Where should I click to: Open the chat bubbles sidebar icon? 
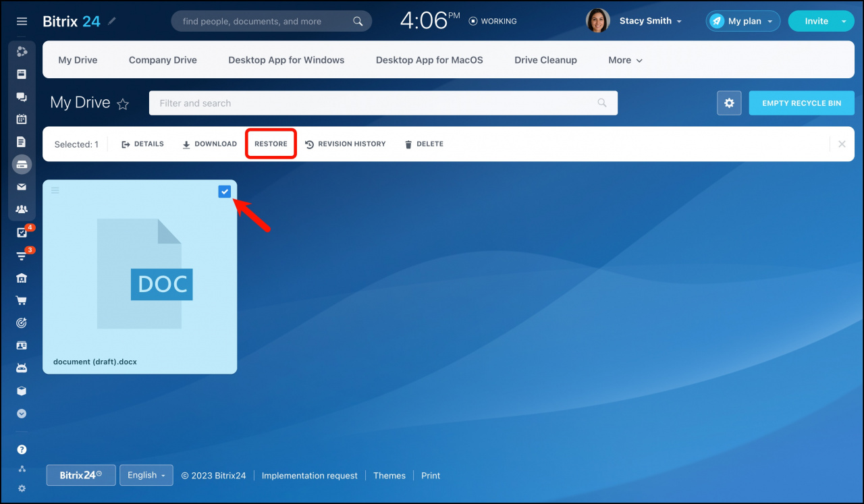[22, 96]
